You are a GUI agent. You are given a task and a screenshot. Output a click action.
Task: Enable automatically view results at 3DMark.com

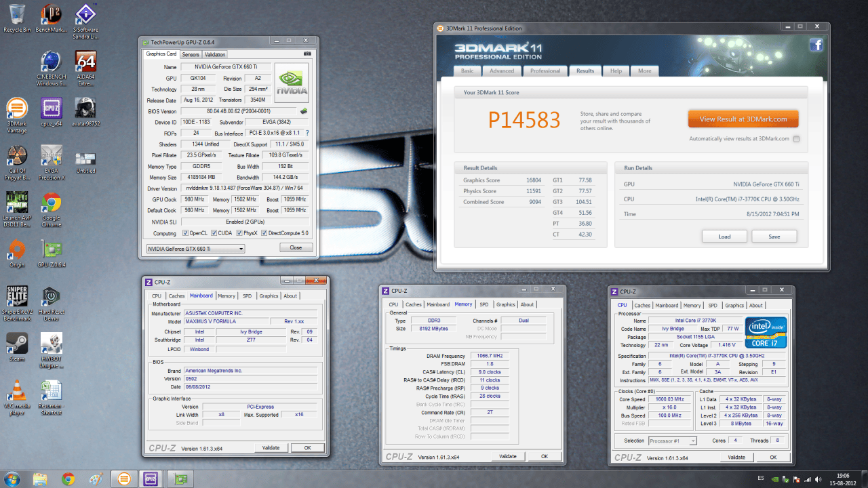pos(796,139)
